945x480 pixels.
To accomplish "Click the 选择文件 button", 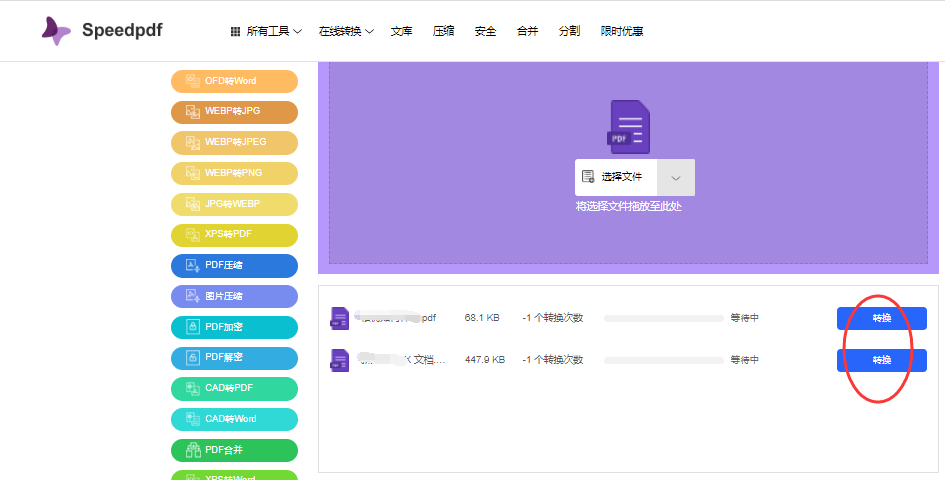I will point(616,177).
